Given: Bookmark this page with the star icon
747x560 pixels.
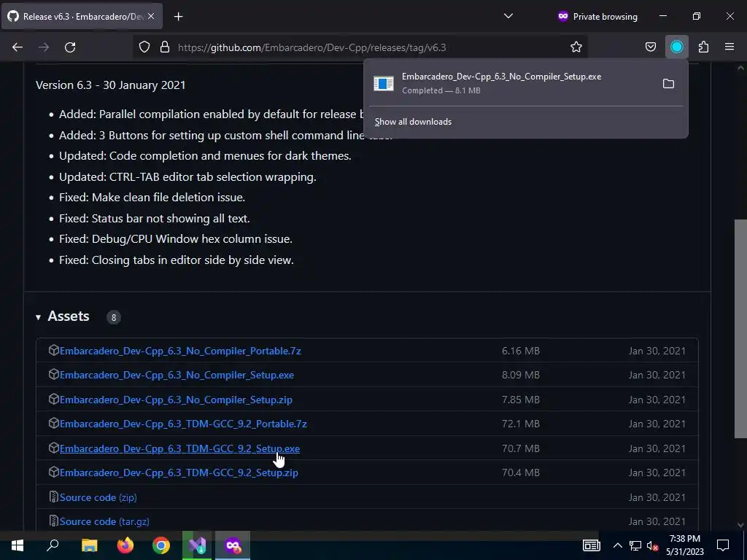Looking at the screenshot, I should [x=576, y=47].
